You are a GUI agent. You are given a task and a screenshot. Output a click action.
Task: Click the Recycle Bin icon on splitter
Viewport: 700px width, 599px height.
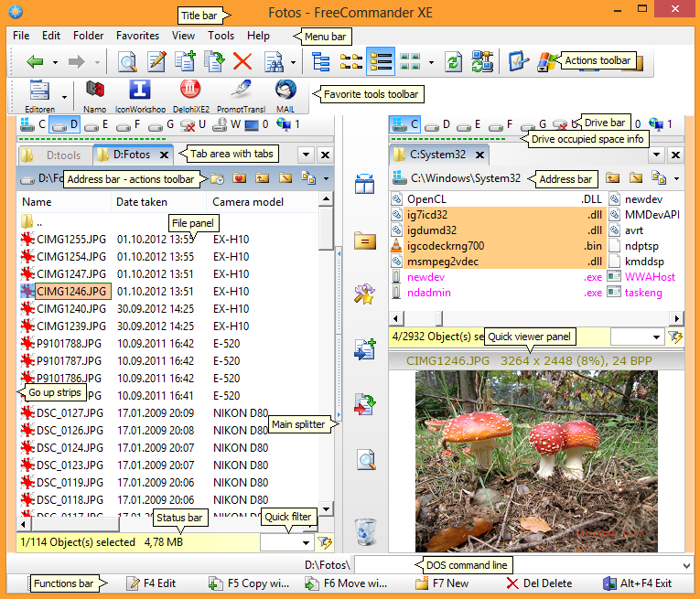click(x=366, y=529)
